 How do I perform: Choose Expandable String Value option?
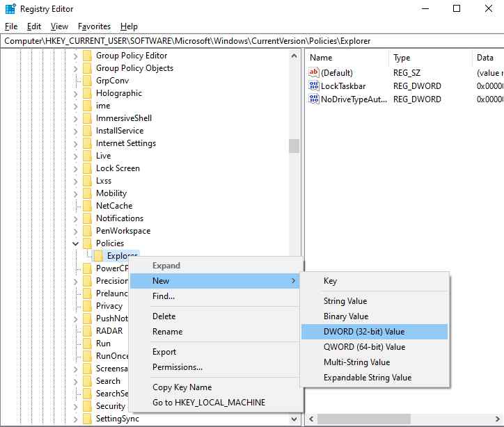tap(375, 378)
